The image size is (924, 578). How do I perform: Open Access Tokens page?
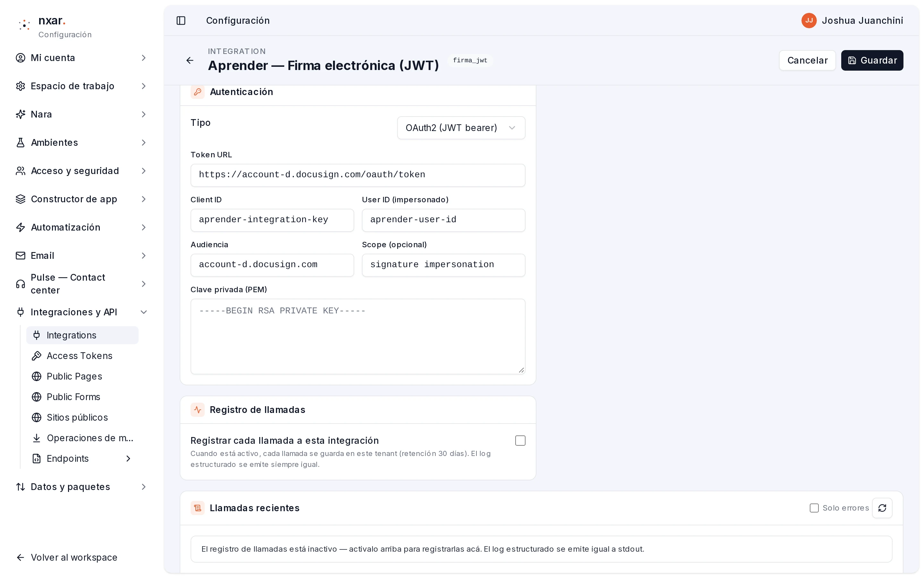(x=82, y=356)
